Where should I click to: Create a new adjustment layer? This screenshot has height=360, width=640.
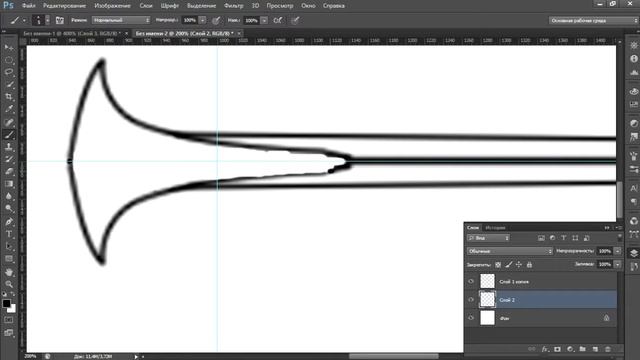tap(570, 349)
